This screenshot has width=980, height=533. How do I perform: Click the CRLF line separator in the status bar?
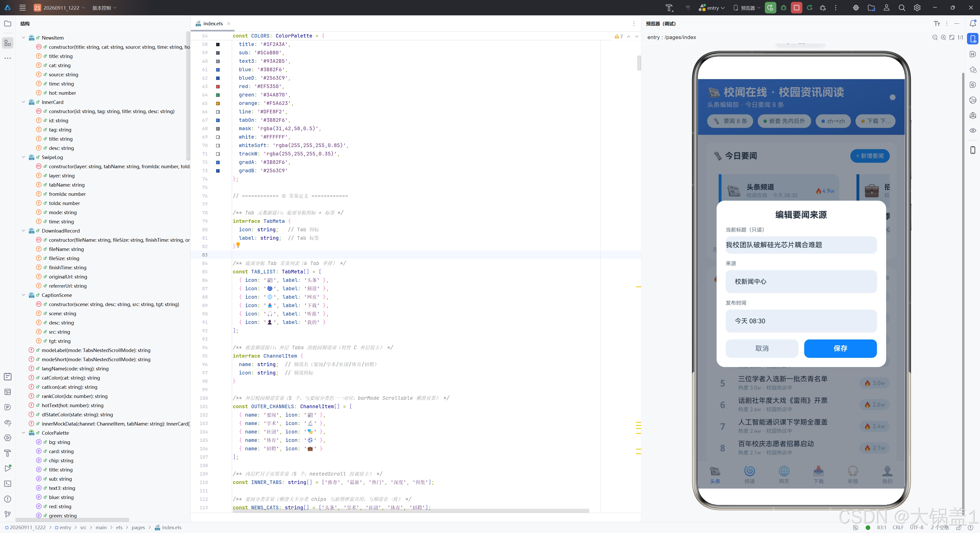898,527
